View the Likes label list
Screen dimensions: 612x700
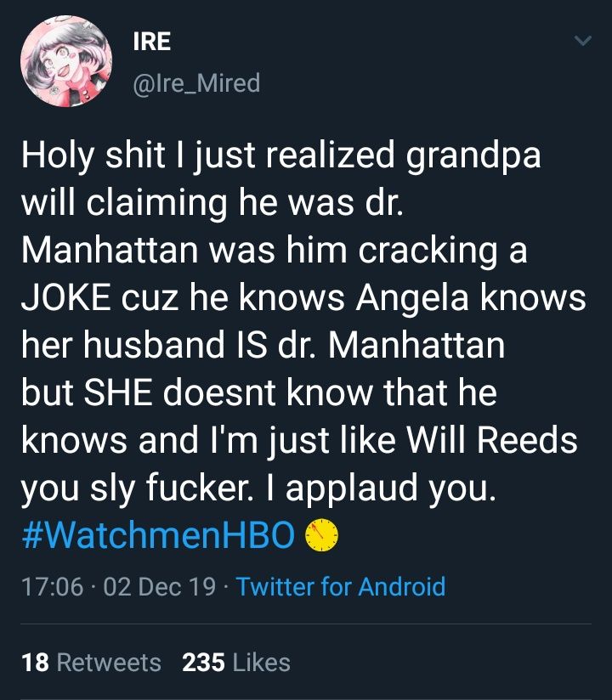coord(262,663)
